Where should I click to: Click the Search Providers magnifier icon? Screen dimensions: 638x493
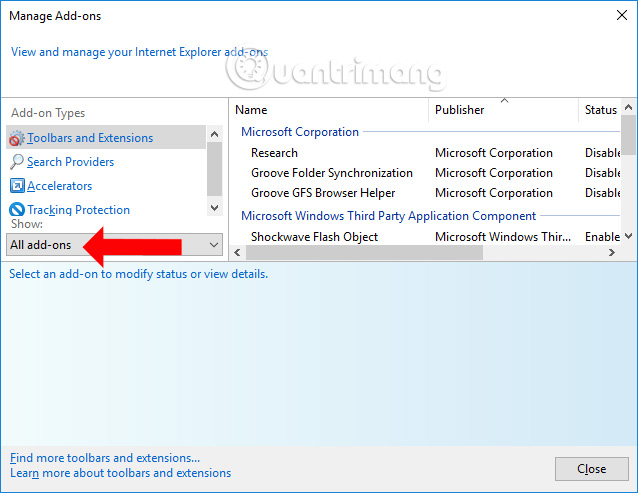[17, 162]
